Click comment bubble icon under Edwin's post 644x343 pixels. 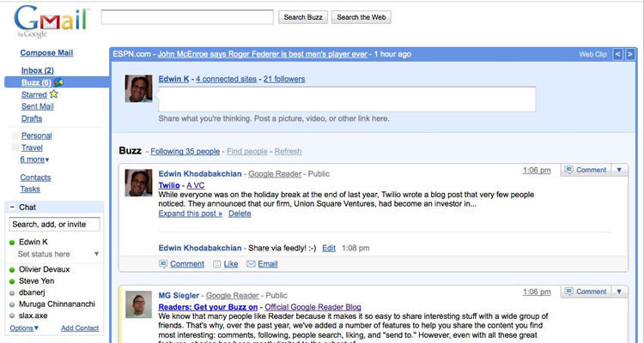point(163,264)
